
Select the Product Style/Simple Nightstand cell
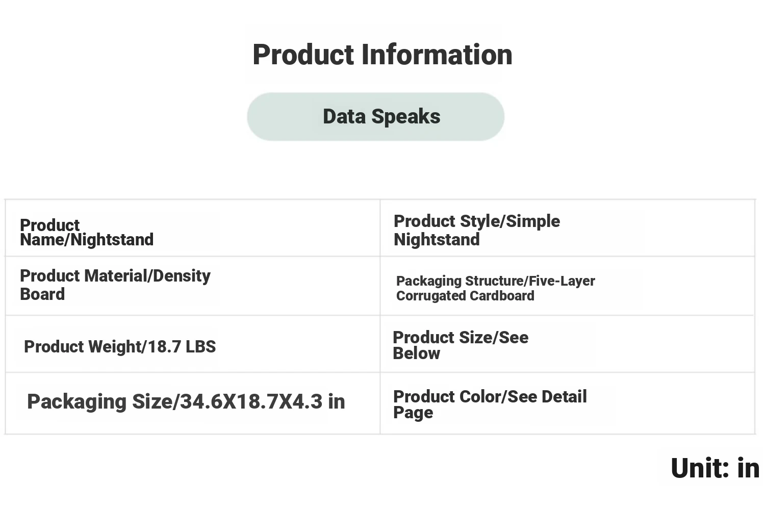(567, 228)
